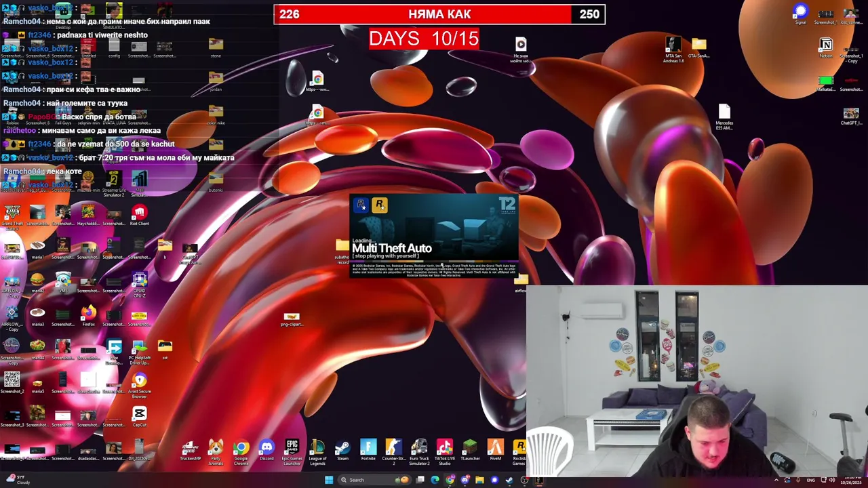
Task: Switch to Chrome on the taskbar
Action: [x=450, y=480]
